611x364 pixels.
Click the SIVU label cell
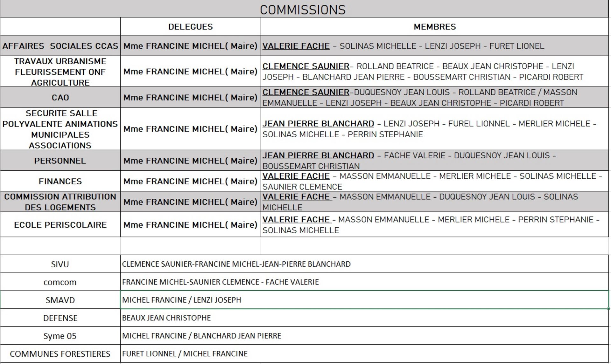point(60,264)
